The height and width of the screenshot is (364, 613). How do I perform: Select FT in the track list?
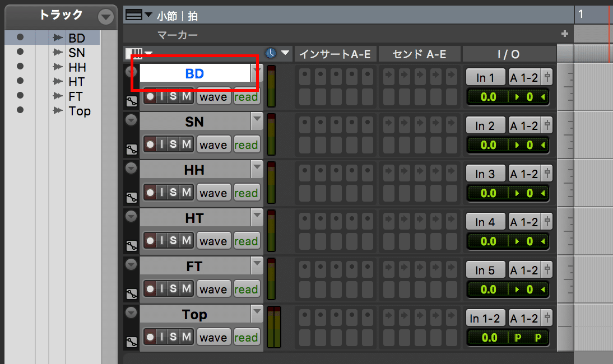click(76, 96)
